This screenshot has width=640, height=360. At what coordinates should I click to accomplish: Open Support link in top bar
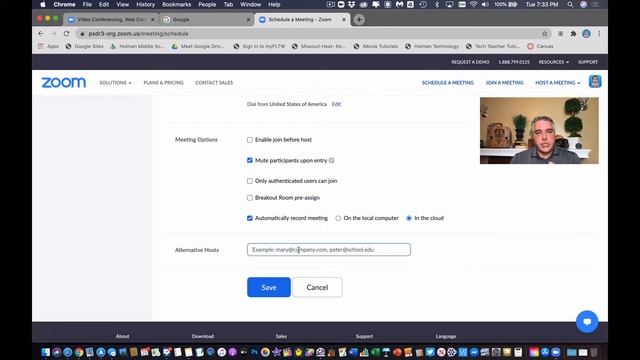pyautogui.click(x=588, y=62)
